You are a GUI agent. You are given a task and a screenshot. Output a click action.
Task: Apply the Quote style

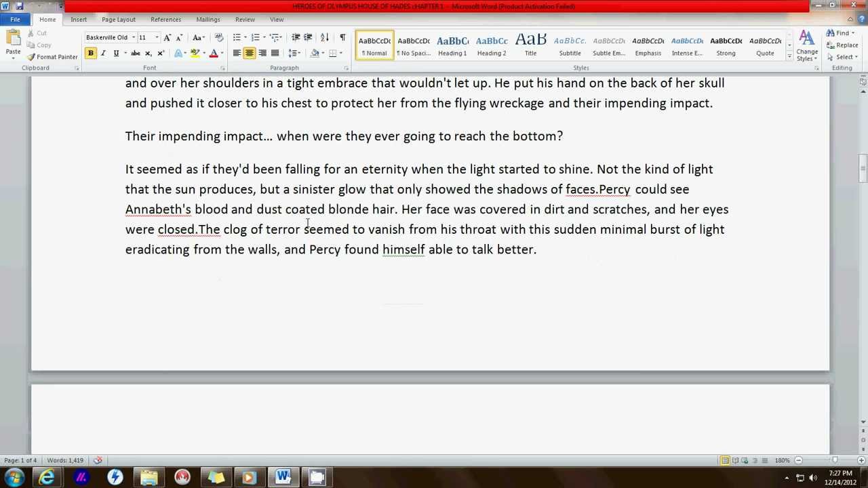click(x=765, y=46)
